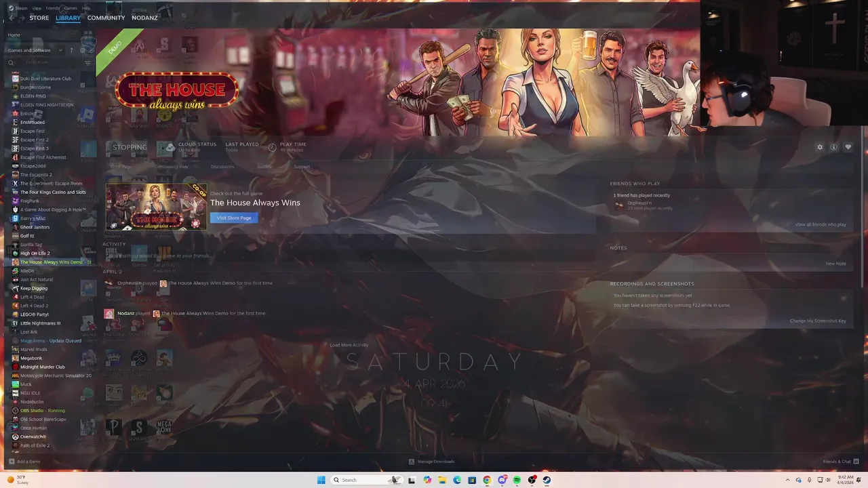Click the taskbar Search box

pyautogui.click(x=366, y=480)
